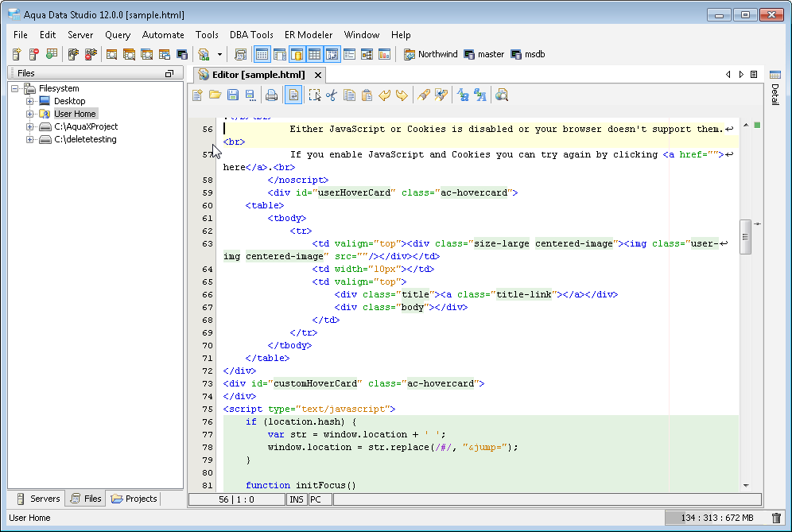
Task: Expand the C:\AquaXProject tree node
Action: (30, 126)
